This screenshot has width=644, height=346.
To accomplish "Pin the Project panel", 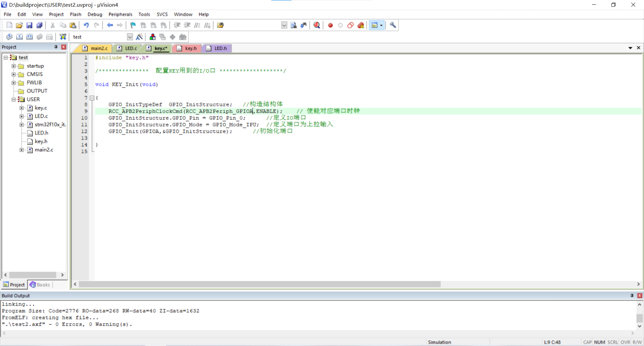I will tap(56, 47).
